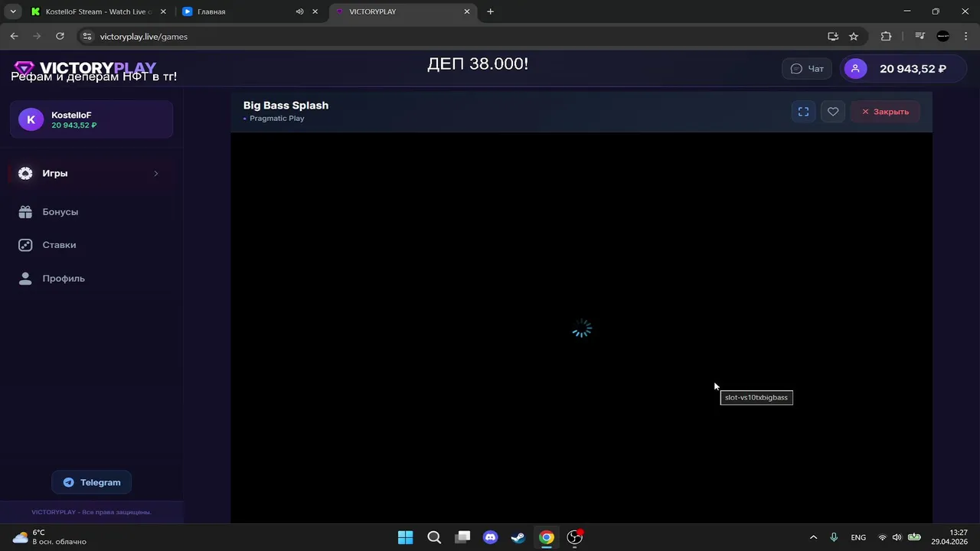Open the Игры sidebar section

click(91, 174)
